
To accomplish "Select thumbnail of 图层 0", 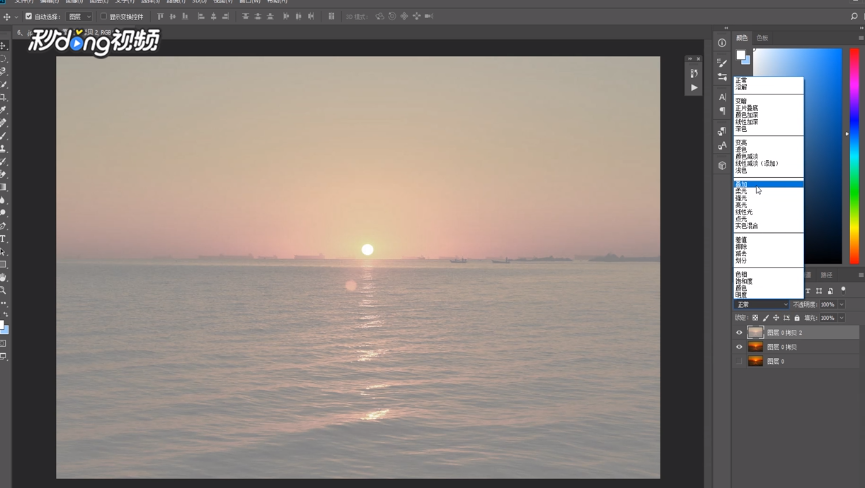I will (x=755, y=361).
